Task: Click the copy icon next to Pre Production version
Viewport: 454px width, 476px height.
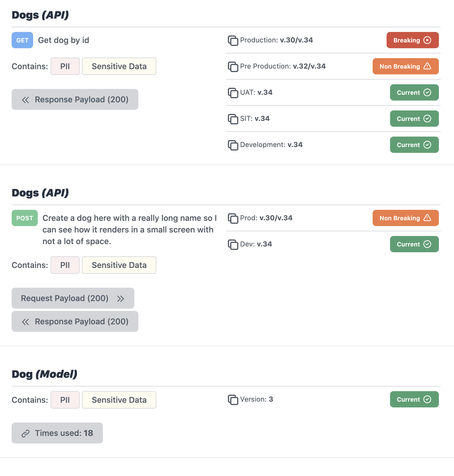Action: pyautogui.click(x=233, y=67)
